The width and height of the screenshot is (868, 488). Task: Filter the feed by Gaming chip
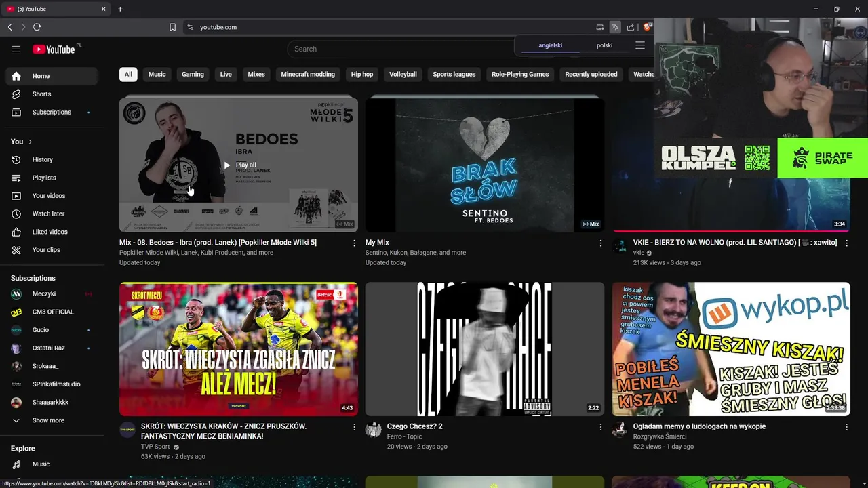[x=193, y=74]
